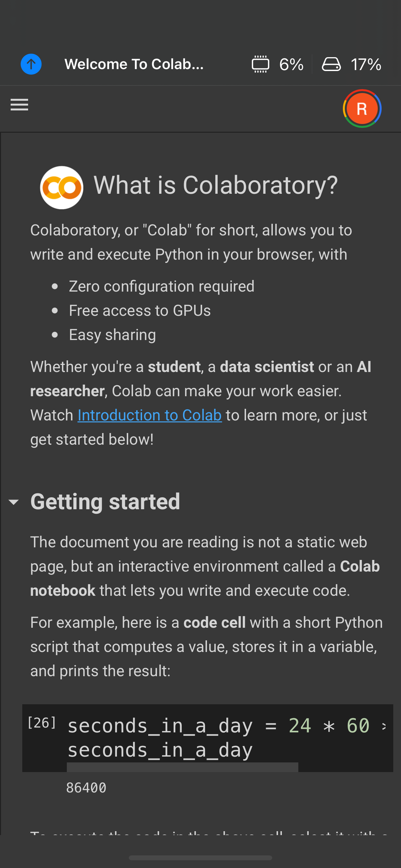
Task: Tap the blue up-arrow icon
Action: coord(31,64)
